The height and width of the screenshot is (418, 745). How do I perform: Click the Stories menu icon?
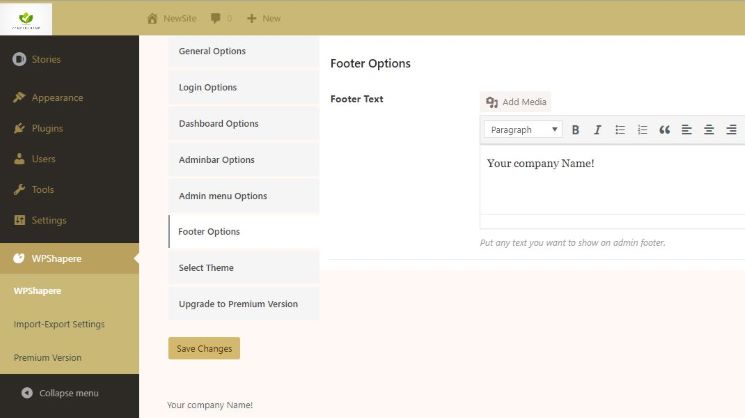click(x=19, y=59)
